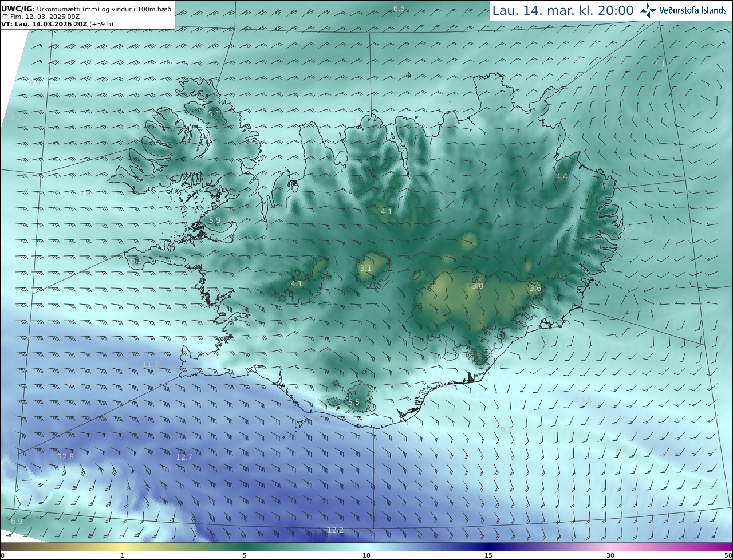The width and height of the screenshot is (733, 560).
Task: Click the 8.2 value label
Action: [16, 117]
